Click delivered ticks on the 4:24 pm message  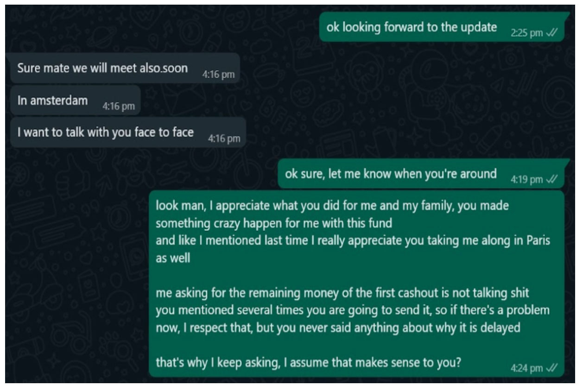tap(551, 368)
